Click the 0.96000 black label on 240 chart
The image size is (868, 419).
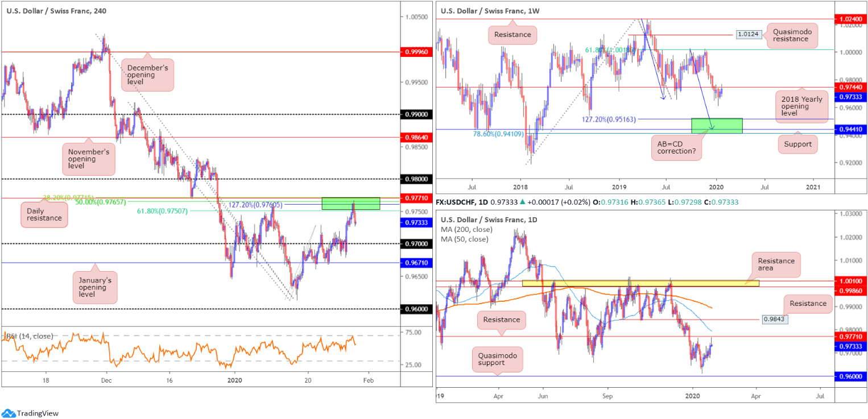pyautogui.click(x=416, y=309)
